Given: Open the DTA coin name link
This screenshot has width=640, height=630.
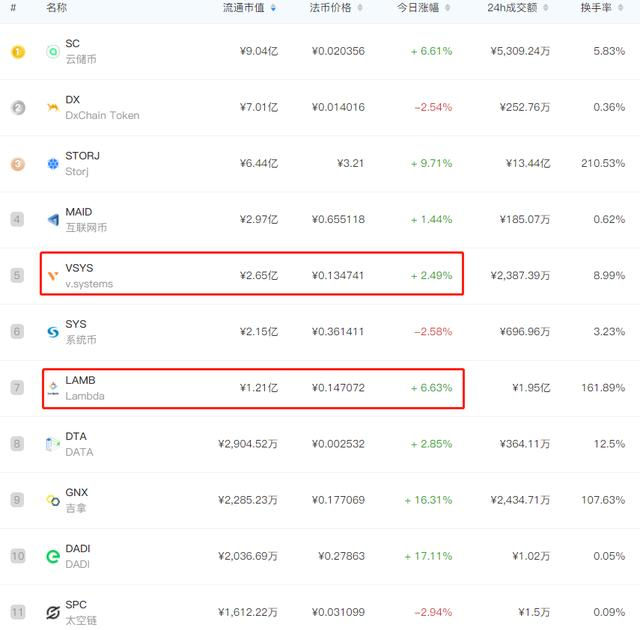Looking at the screenshot, I should coord(76,436).
